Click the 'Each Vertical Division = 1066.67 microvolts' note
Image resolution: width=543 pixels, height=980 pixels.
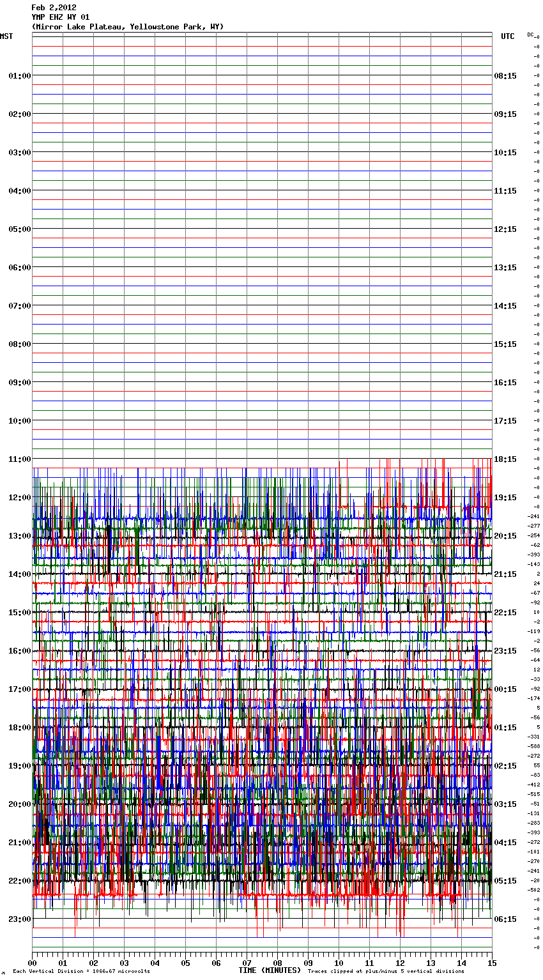(x=81, y=972)
